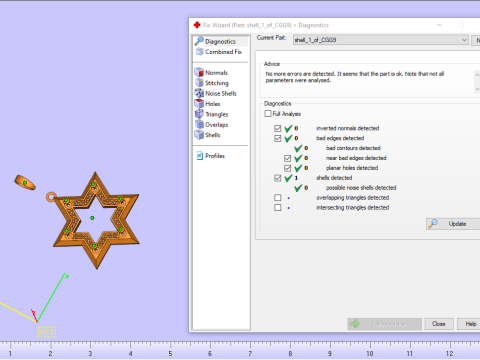The image size is (480, 360).
Task: Click the WCS label in viewport
Action: click(x=47, y=332)
